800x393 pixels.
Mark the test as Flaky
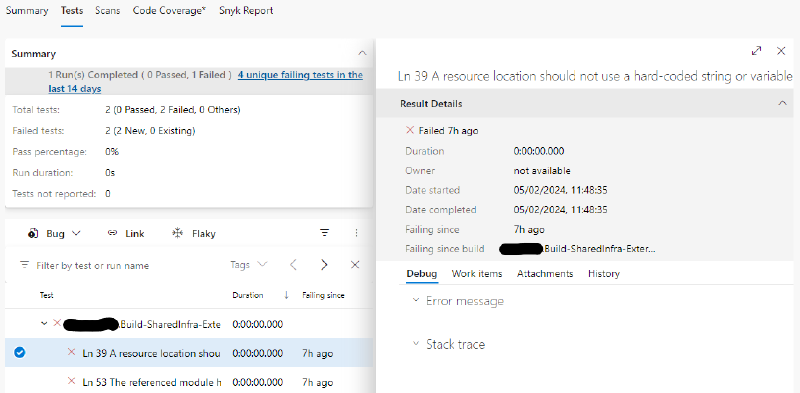(194, 233)
